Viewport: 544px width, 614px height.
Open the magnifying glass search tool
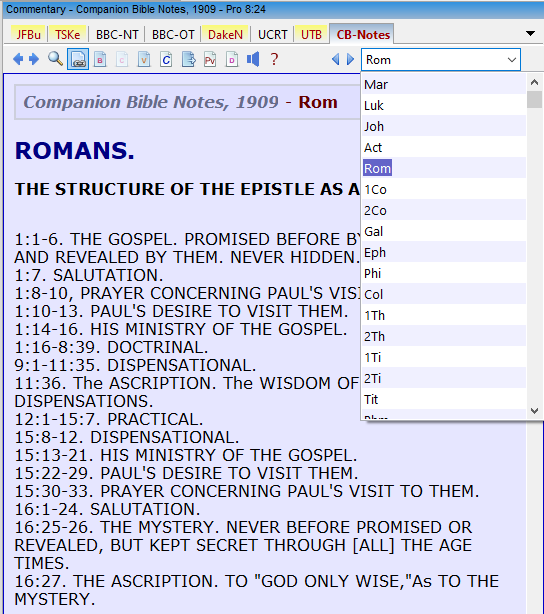55,59
